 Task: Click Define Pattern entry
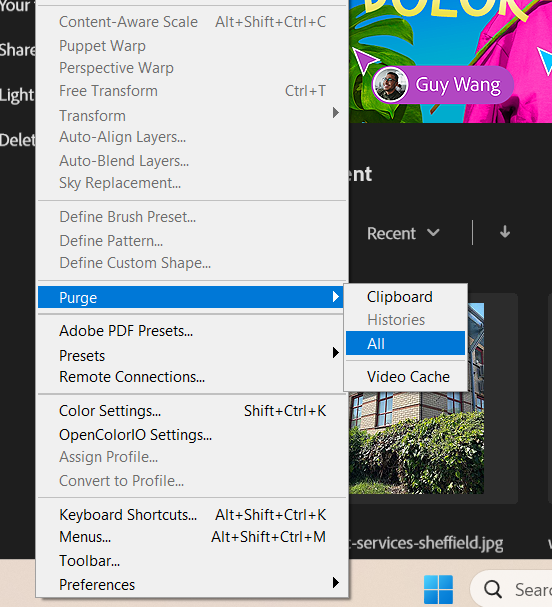192,240
